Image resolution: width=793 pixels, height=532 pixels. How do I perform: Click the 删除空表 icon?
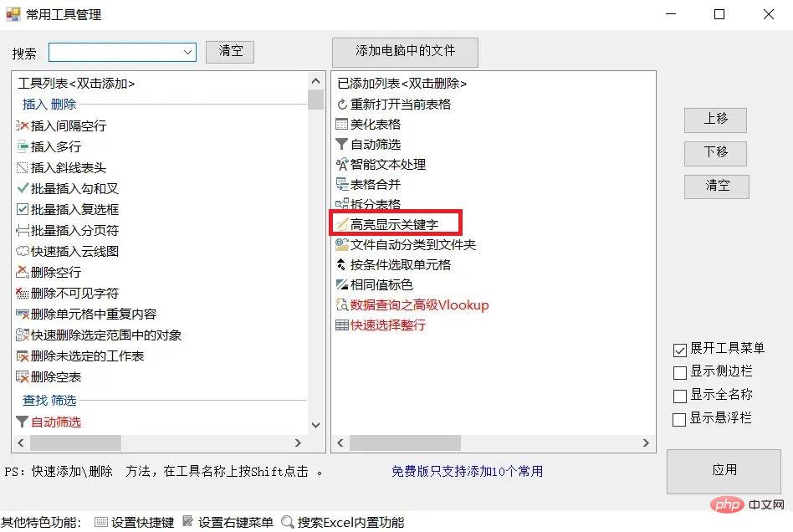click(23, 376)
